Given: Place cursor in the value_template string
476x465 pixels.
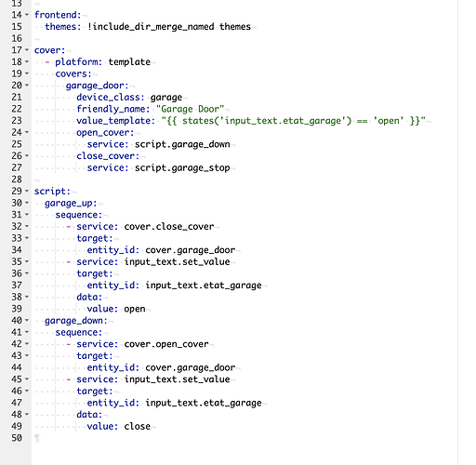Looking at the screenshot, I should tap(294, 121).
